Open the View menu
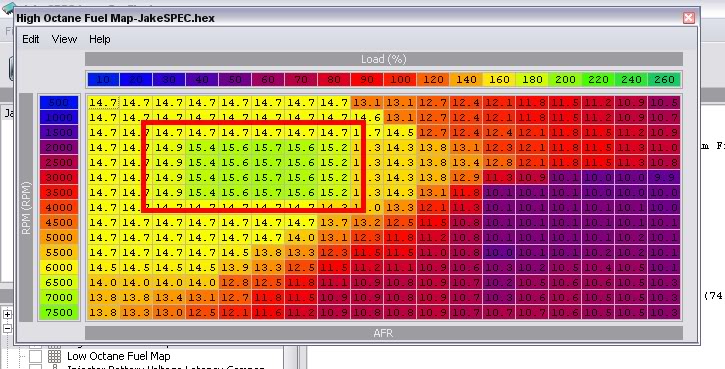 pos(64,39)
